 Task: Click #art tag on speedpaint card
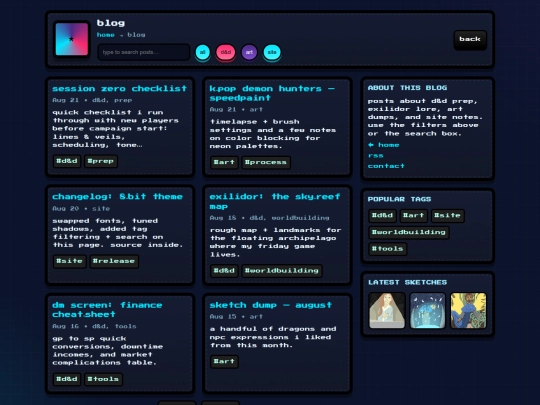pyautogui.click(x=224, y=162)
